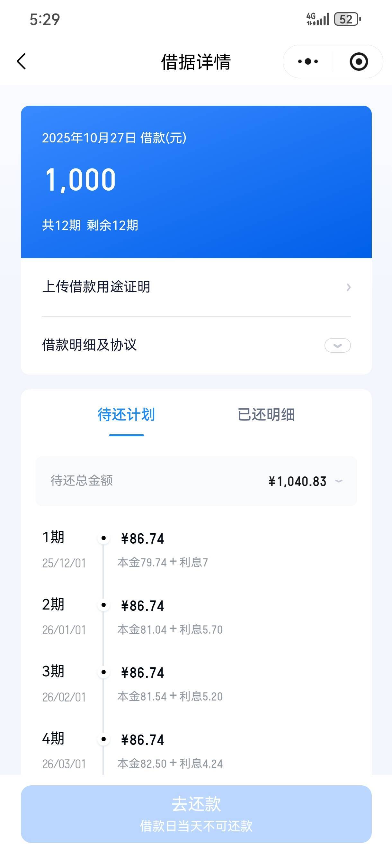Switch to 已还明细 tab
Viewport: 392px width, 868px height.
click(x=266, y=415)
